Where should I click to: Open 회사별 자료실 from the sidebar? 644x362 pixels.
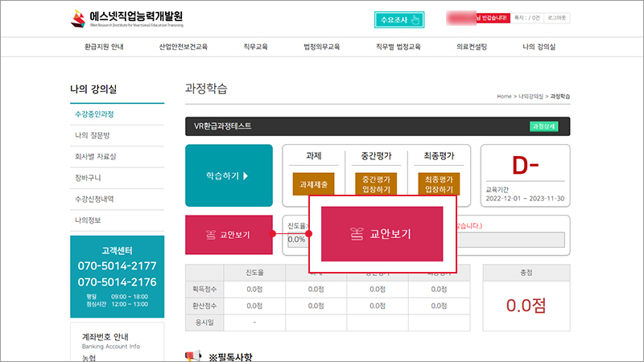point(95,156)
